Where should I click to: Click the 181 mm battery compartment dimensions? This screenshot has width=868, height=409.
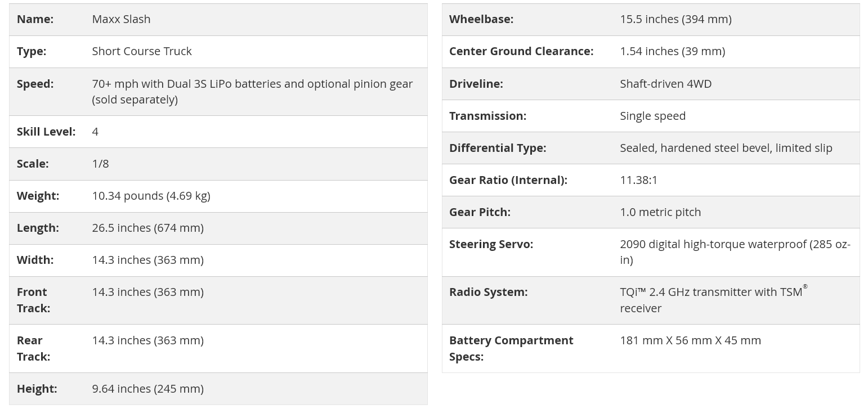690,340
